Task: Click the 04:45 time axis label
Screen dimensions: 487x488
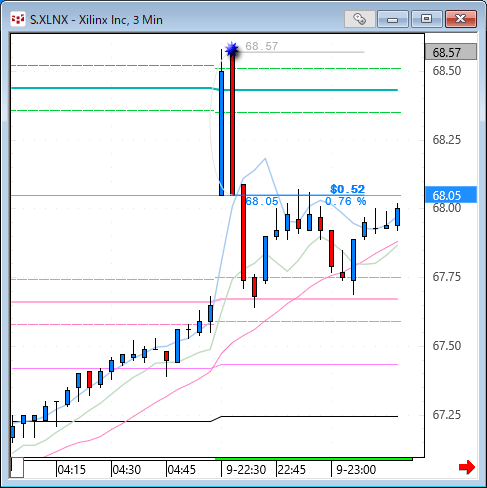Action: click(x=181, y=470)
